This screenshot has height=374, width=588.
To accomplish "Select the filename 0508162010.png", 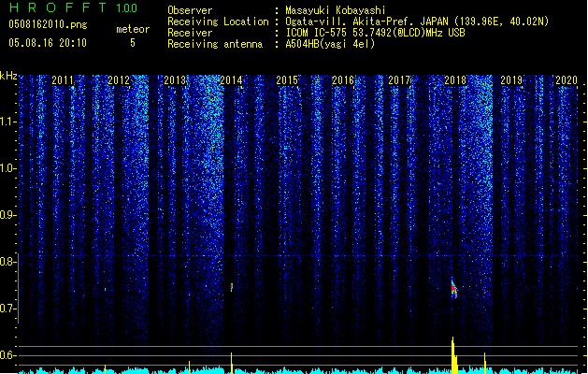I will point(48,24).
